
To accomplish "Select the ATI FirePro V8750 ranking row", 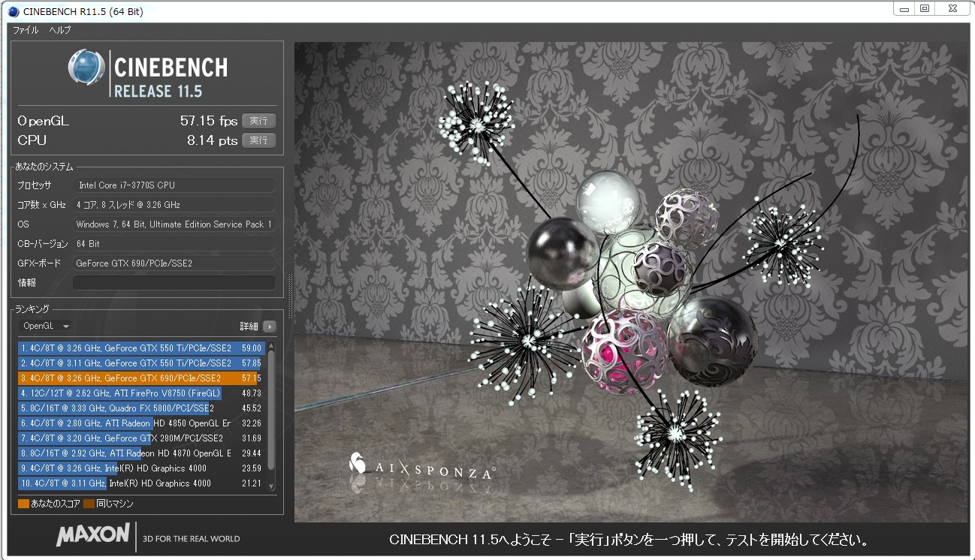I will [141, 393].
